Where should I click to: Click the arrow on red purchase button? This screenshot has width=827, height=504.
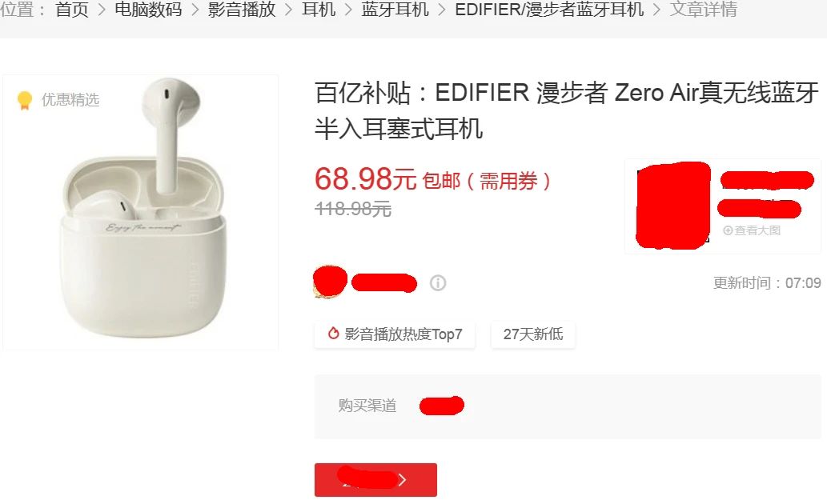coord(403,480)
